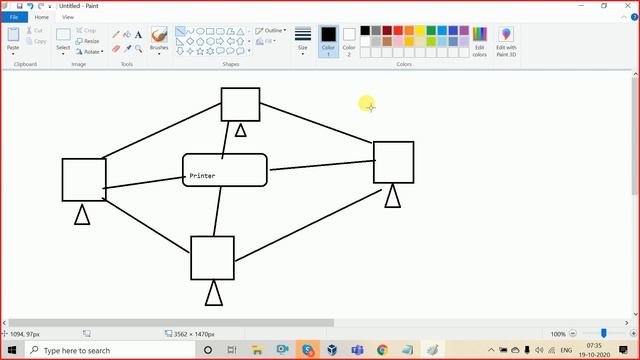Choose the Magnifier tool
Image resolution: width=640 pixels, height=360 pixels.
138,49
